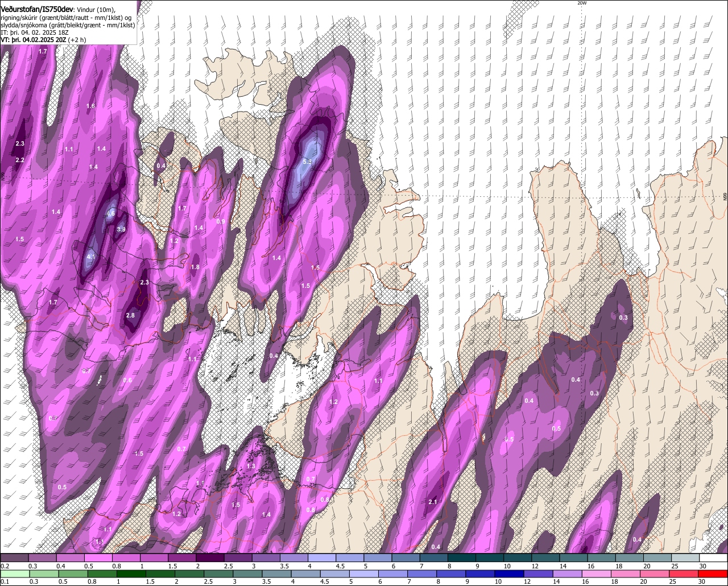Screen dimensions: 728x586
Task: Pick the light green 0.1 swatch in rain legend
Action: pyautogui.click(x=15, y=573)
